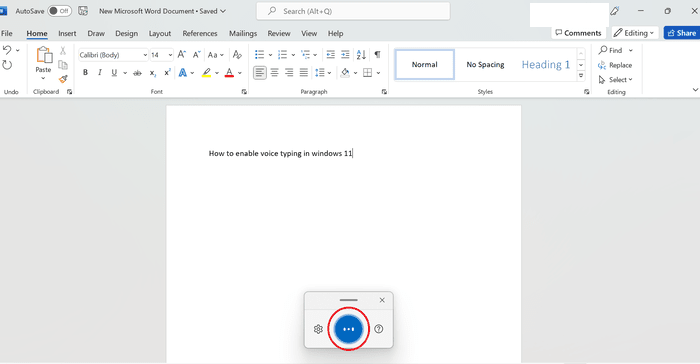Start dictation with the blue microphone button

point(349,329)
